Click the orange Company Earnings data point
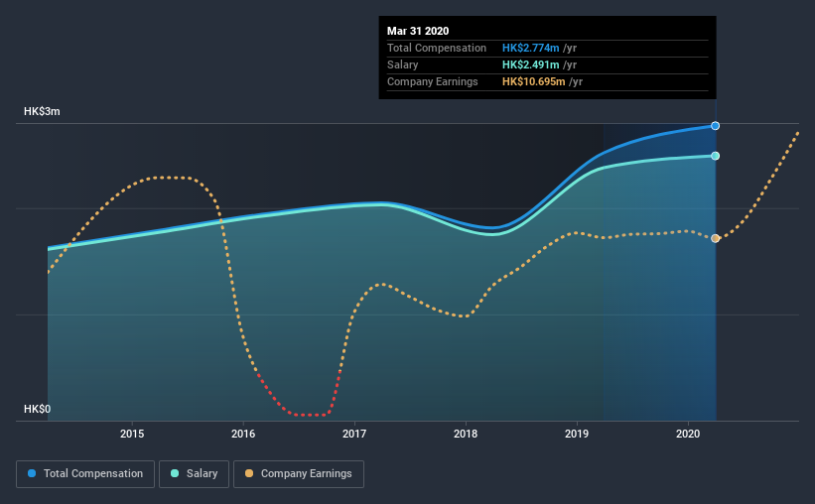This screenshot has height=504, width=815. pos(715,238)
